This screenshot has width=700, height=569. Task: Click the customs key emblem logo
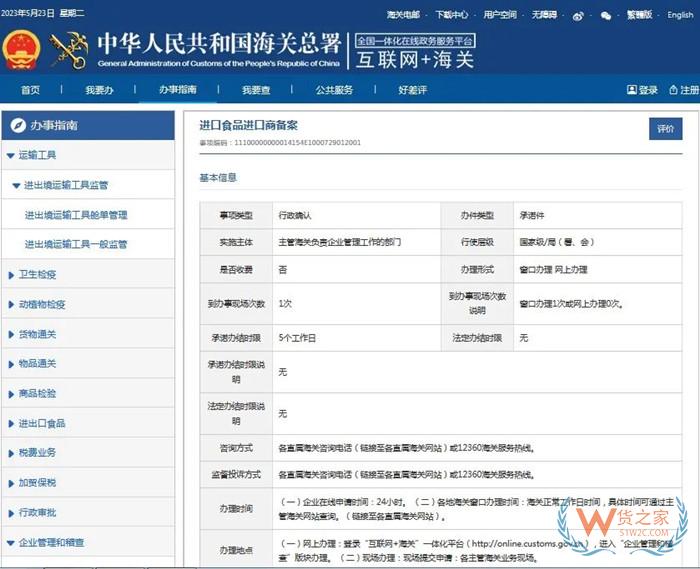(68, 50)
